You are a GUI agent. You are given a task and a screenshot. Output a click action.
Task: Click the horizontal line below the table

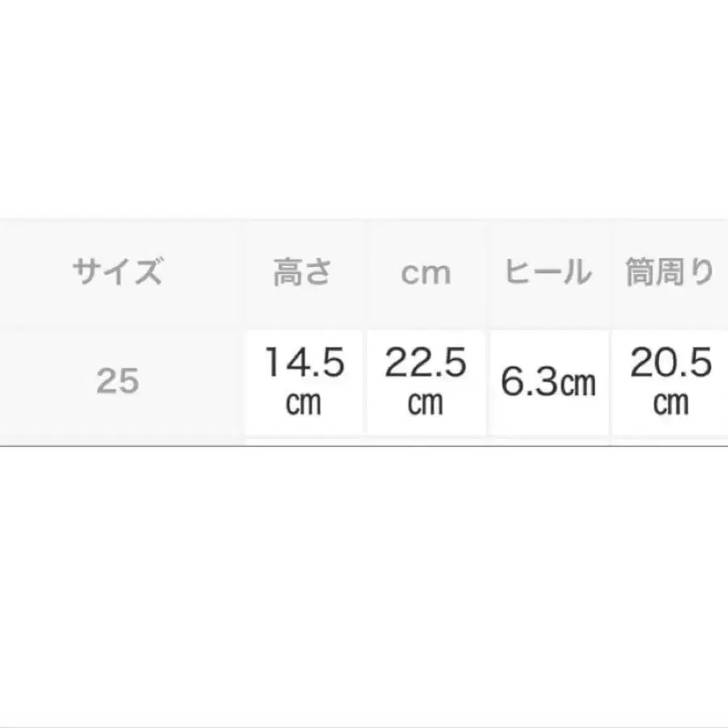click(364, 446)
